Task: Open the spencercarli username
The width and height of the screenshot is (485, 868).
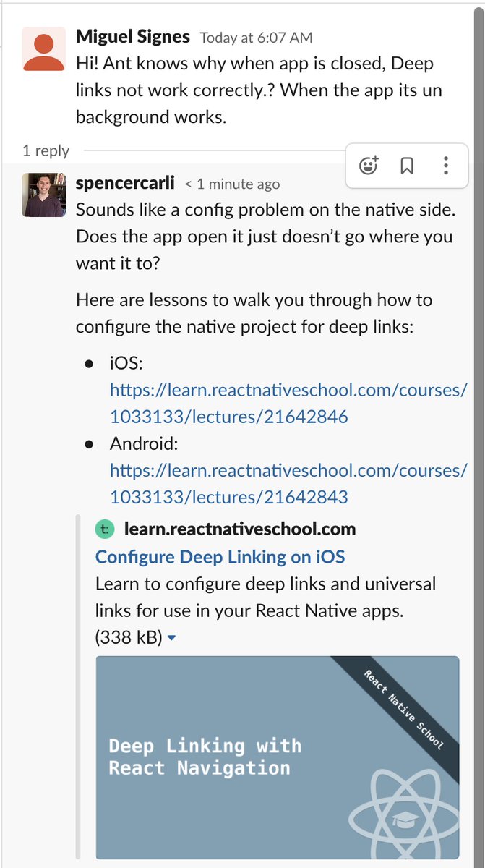Action: pyautogui.click(x=125, y=183)
